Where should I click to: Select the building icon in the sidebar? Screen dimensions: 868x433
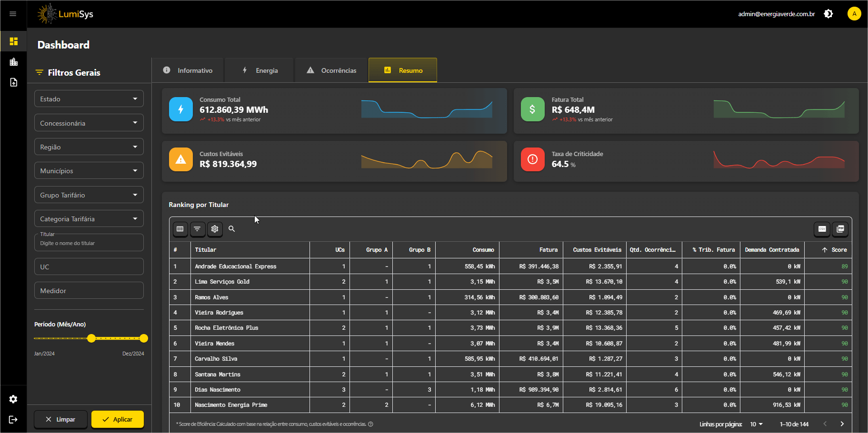point(13,61)
